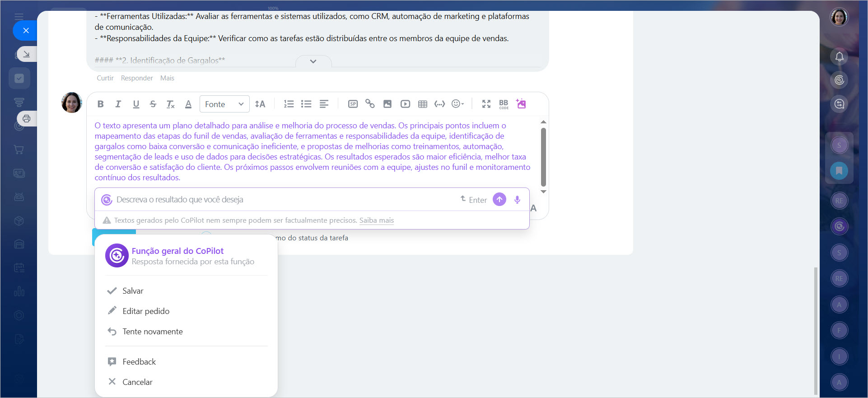Image resolution: width=868 pixels, height=398 pixels.
Task: Apply italic formatting
Action: [118, 104]
